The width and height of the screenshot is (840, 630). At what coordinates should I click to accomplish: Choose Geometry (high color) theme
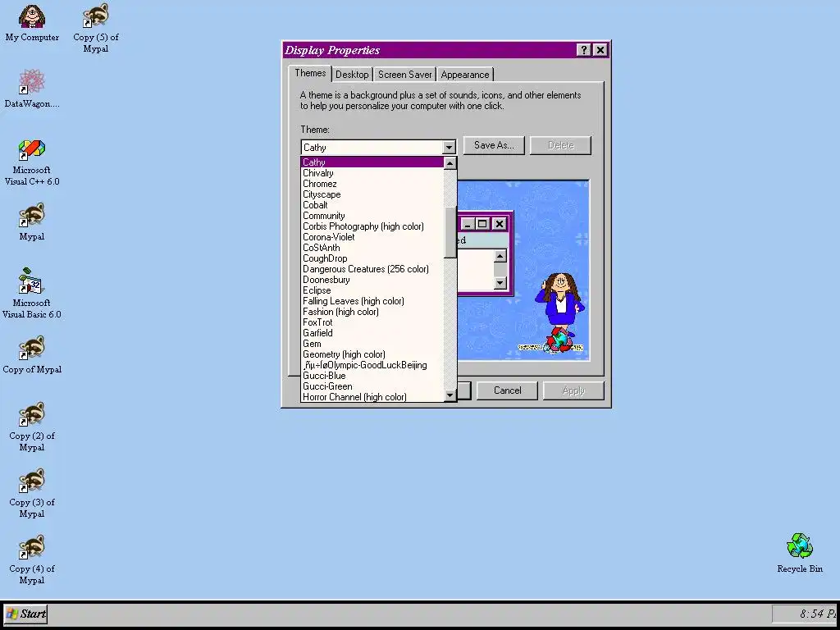[372, 354]
